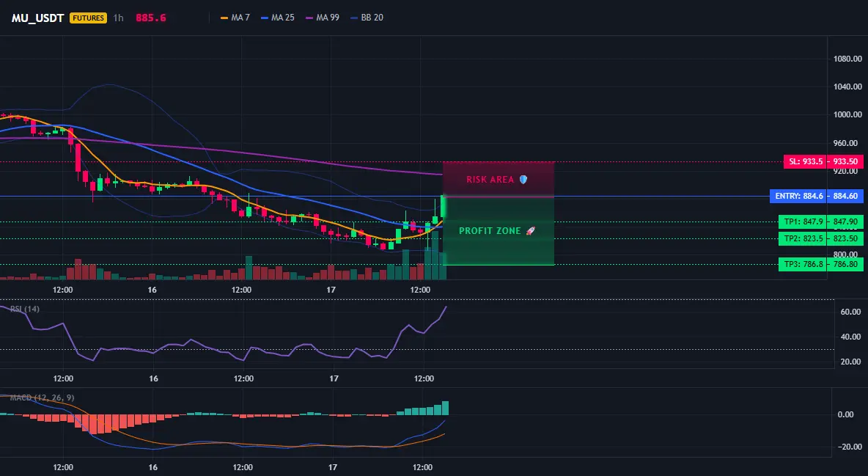Click the 40.00 RSI axis value
The image size is (868, 476).
pyautogui.click(x=851, y=337)
